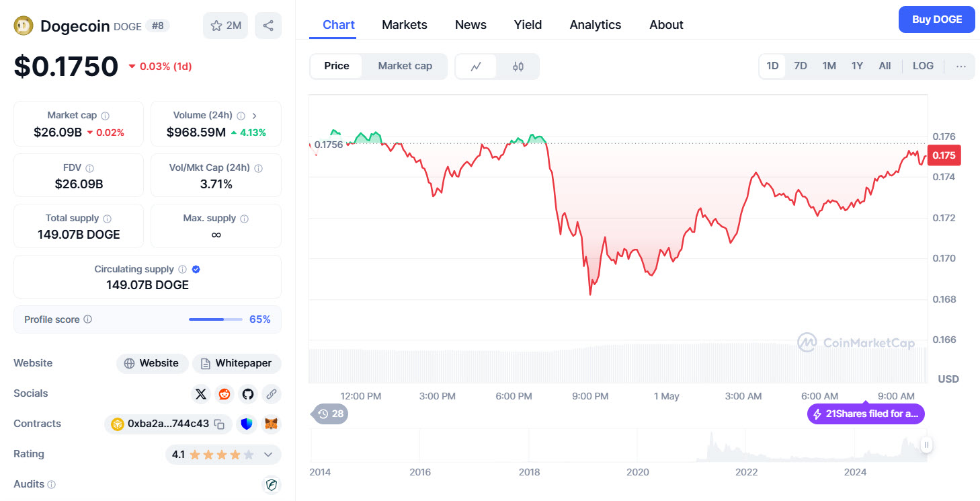Screen dimensions: 980x501
Task: Open Dogecoin's X (Twitter) profile icon
Action: pyautogui.click(x=201, y=393)
